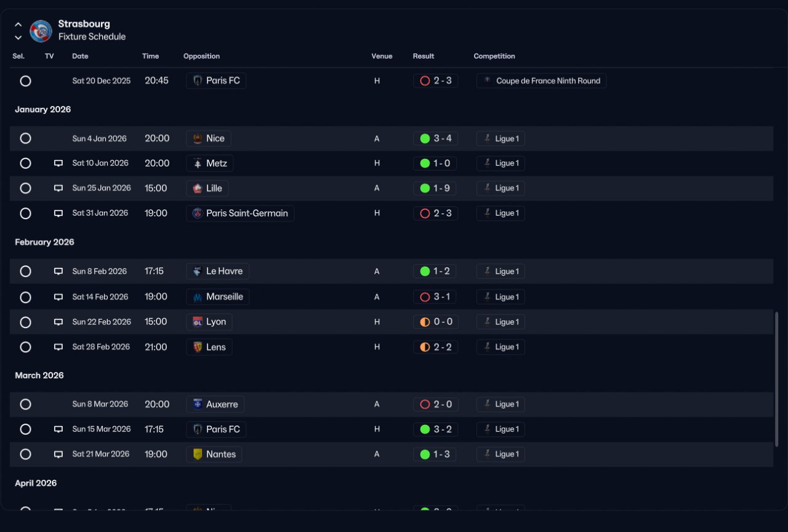788x532 pixels.
Task: Click the TV broadcast icon for Metz match
Action: pos(58,163)
